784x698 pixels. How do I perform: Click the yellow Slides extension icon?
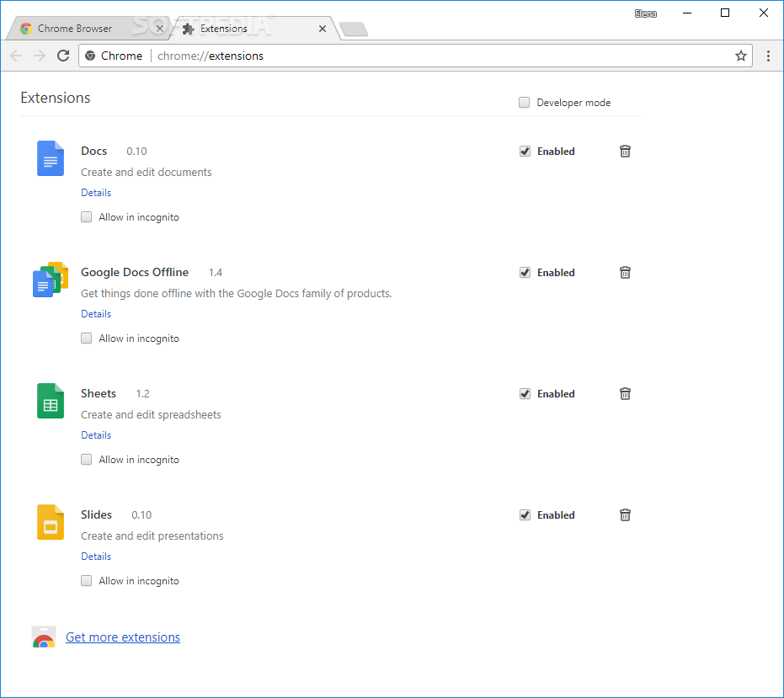[x=51, y=522]
